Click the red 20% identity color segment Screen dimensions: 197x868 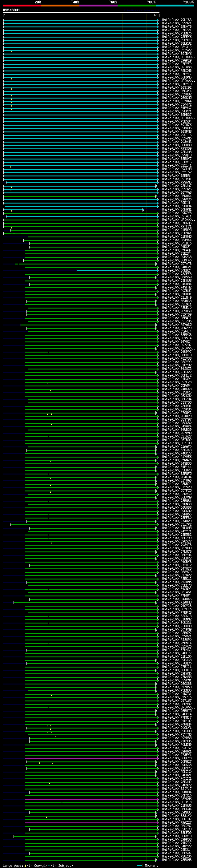point(22,6)
